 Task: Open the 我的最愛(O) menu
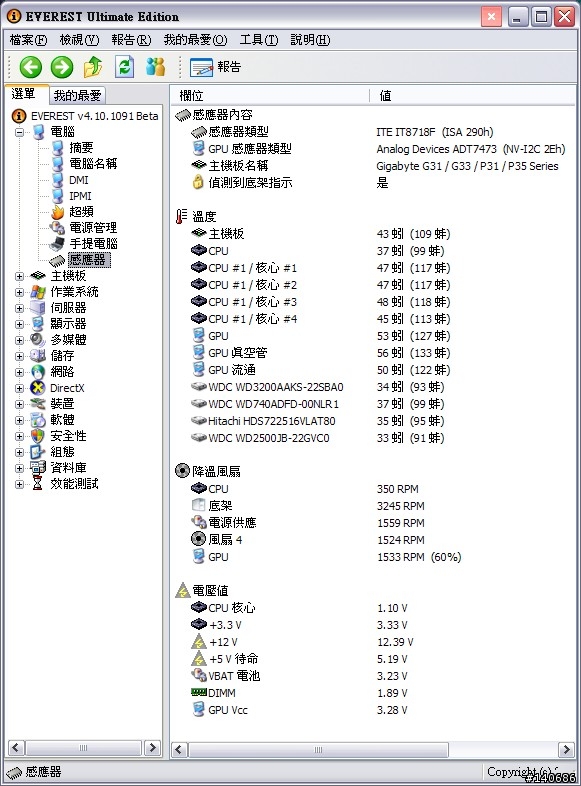tap(195, 40)
